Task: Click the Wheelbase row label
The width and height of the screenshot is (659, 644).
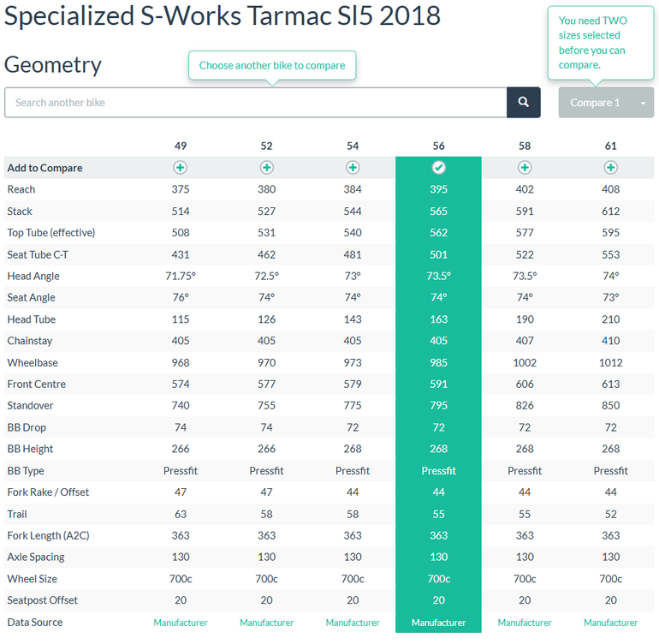Action: (x=33, y=362)
